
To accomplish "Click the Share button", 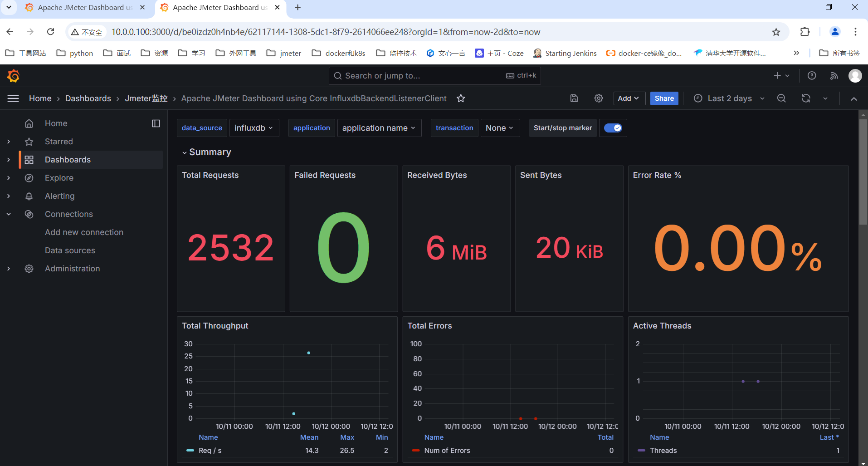I will coord(664,98).
